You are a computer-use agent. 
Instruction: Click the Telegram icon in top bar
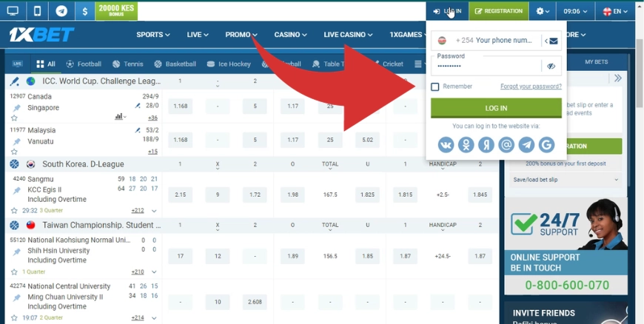(x=61, y=11)
